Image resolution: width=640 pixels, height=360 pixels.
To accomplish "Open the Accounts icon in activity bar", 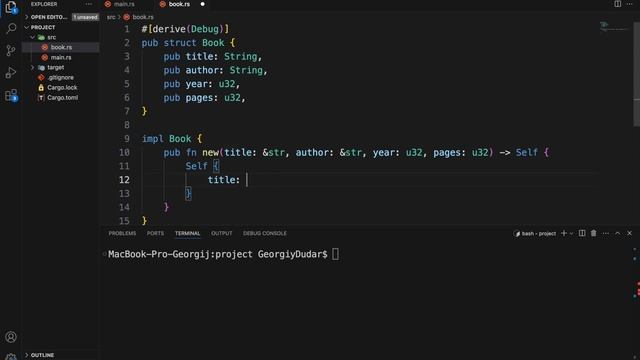I will click(x=11, y=337).
